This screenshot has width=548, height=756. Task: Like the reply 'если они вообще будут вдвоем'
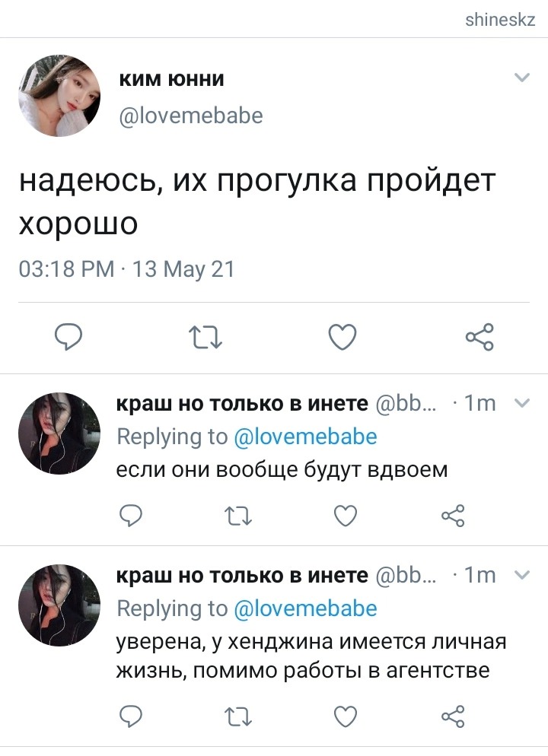346,516
